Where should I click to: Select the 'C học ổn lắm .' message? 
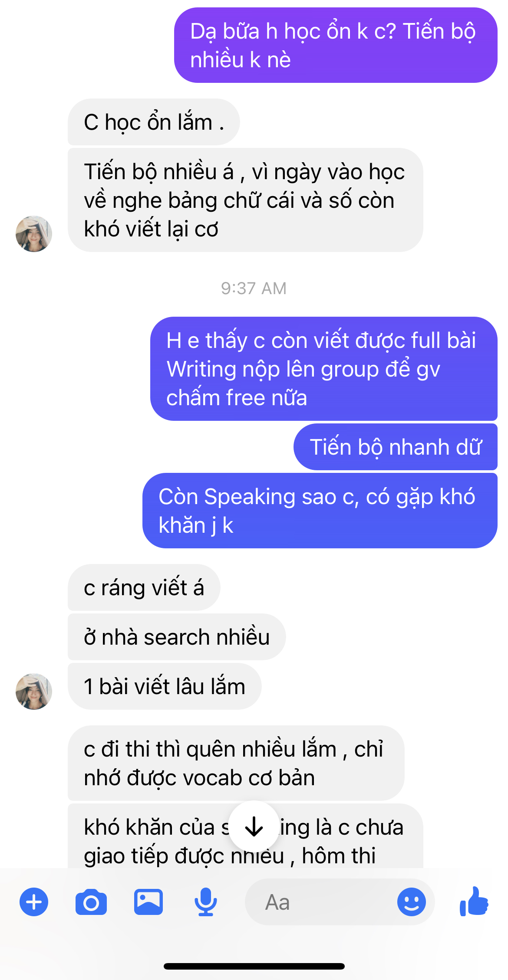click(154, 122)
